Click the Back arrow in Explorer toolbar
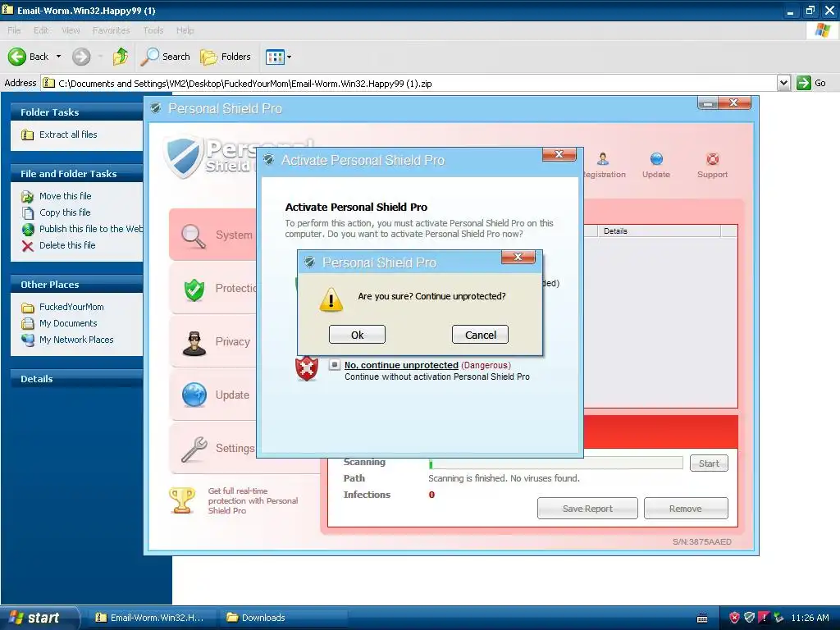The image size is (840, 630). (x=17, y=57)
